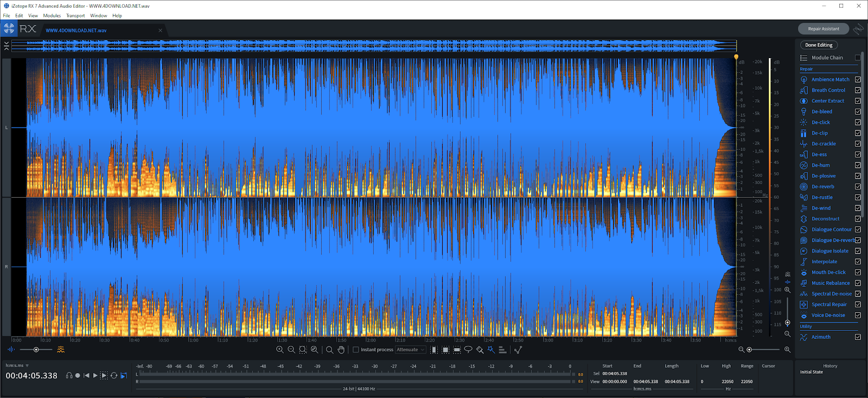Screen dimensions: 868x398
Task: Close the WWW.4DOWNLOAD.NET.wav tab
Action: click(x=160, y=30)
